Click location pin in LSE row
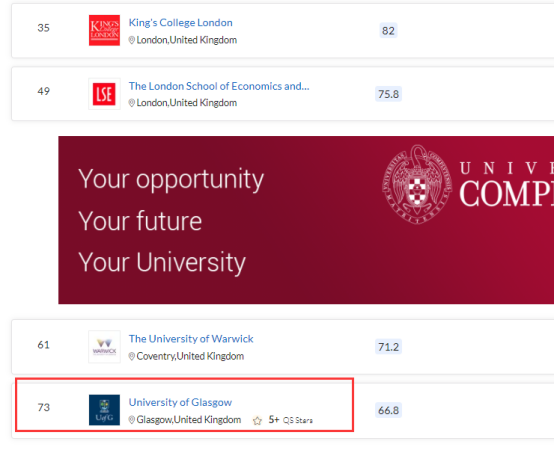This screenshot has height=454, width=554. click(131, 103)
